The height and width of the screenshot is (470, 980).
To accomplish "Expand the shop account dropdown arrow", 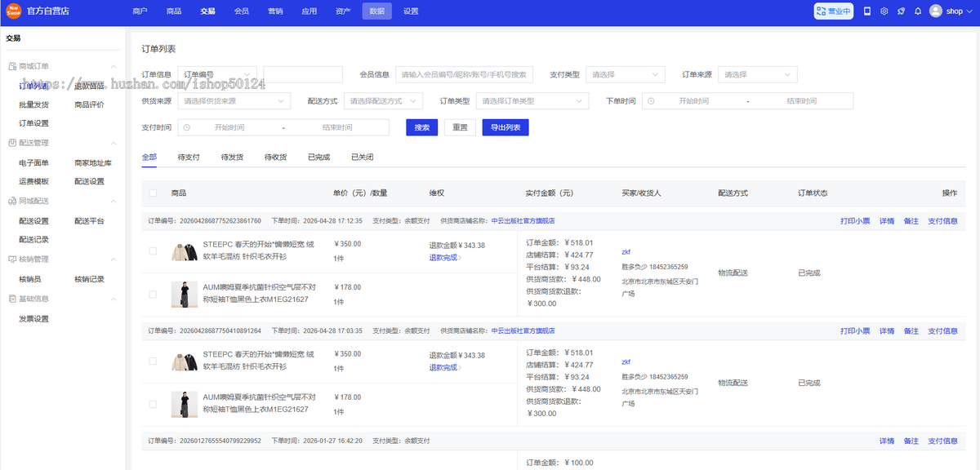I will [x=969, y=11].
